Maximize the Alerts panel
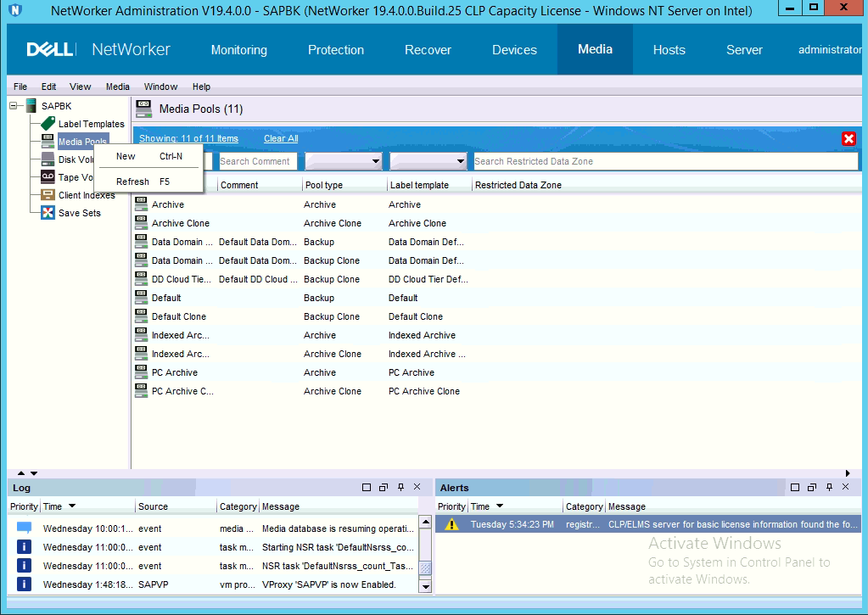This screenshot has width=868, height=615. point(795,488)
